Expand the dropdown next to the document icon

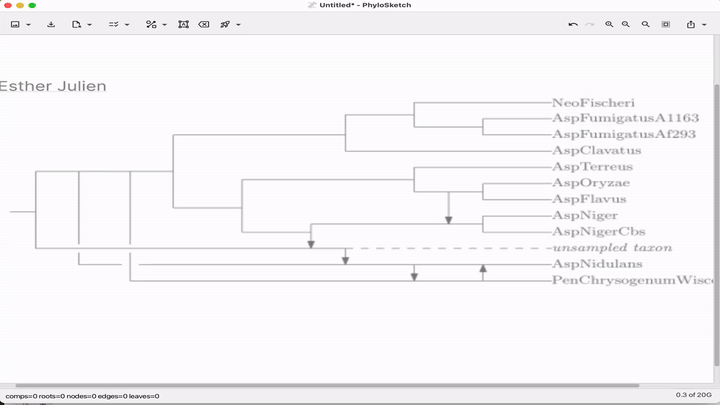pyautogui.click(x=90, y=25)
